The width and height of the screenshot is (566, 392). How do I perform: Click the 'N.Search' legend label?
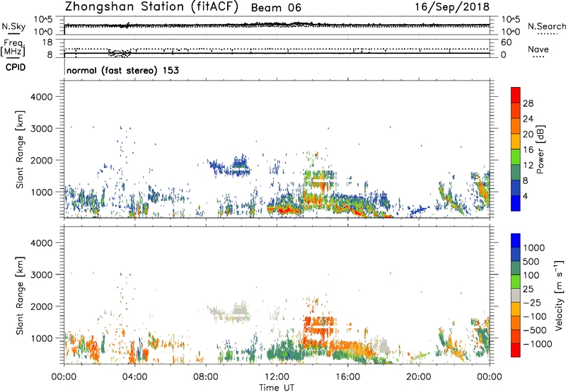546,26
